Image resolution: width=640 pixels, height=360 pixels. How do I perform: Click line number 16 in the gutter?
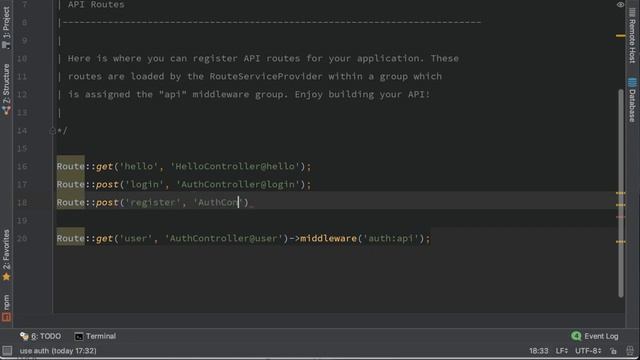(22, 167)
